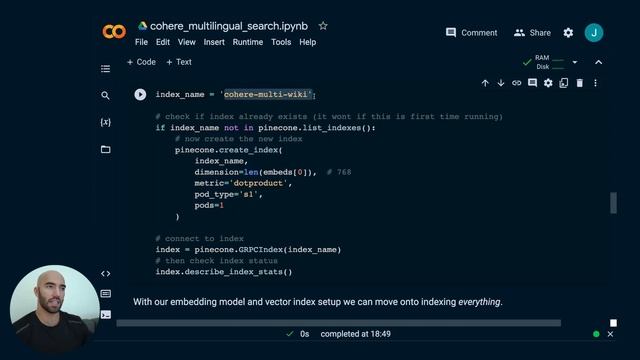The height and width of the screenshot is (360, 640).
Task: Open the Files folder panel
Action: click(x=105, y=149)
